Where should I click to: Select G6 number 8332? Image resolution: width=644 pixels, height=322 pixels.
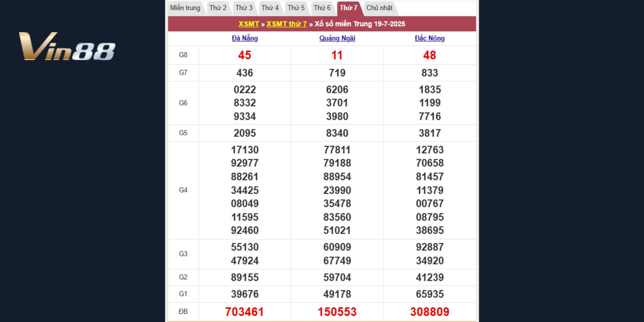245,103
